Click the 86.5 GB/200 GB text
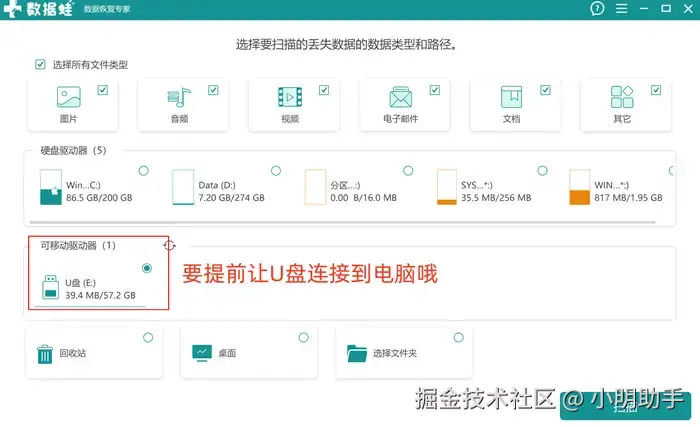This screenshot has height=427, width=700. (x=99, y=197)
